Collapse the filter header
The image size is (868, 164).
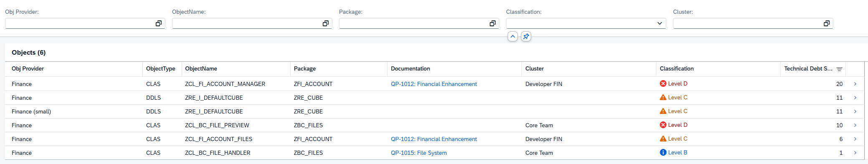pos(513,36)
